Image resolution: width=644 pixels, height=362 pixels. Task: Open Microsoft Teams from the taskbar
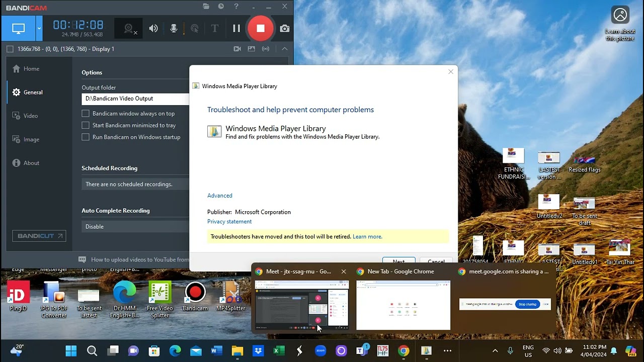362,351
